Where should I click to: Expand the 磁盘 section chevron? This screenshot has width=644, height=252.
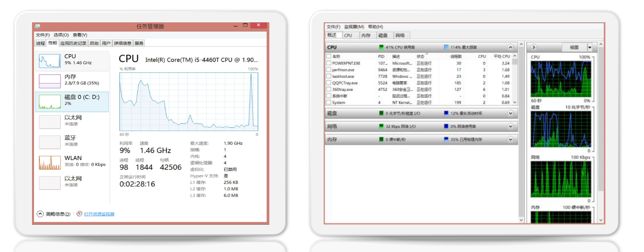point(510,113)
